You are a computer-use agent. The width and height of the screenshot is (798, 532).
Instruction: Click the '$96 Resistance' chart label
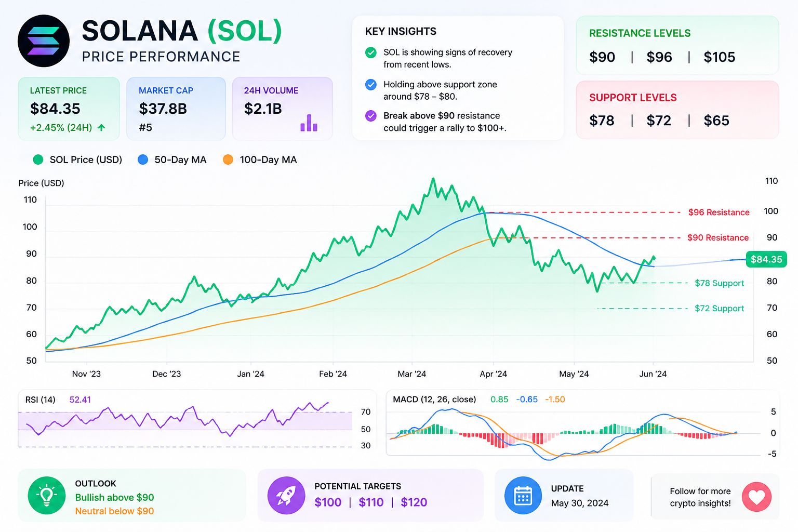(x=719, y=212)
